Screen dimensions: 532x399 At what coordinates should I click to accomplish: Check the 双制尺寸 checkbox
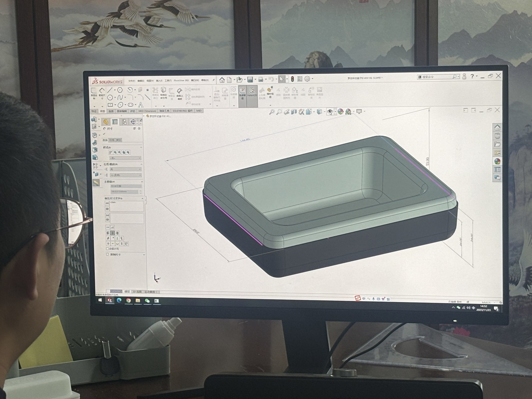[x=107, y=254]
